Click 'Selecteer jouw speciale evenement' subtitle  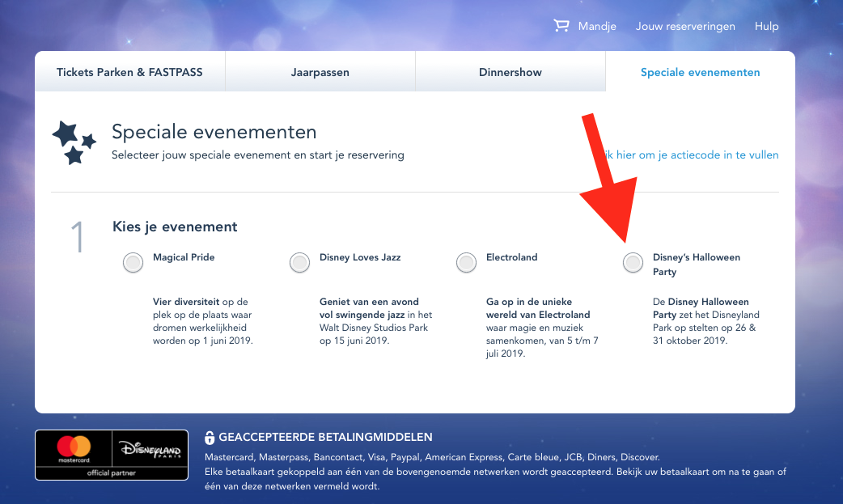(257, 155)
